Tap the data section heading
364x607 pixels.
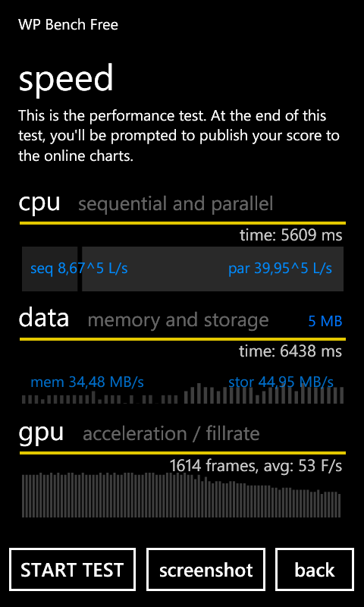coord(44,318)
